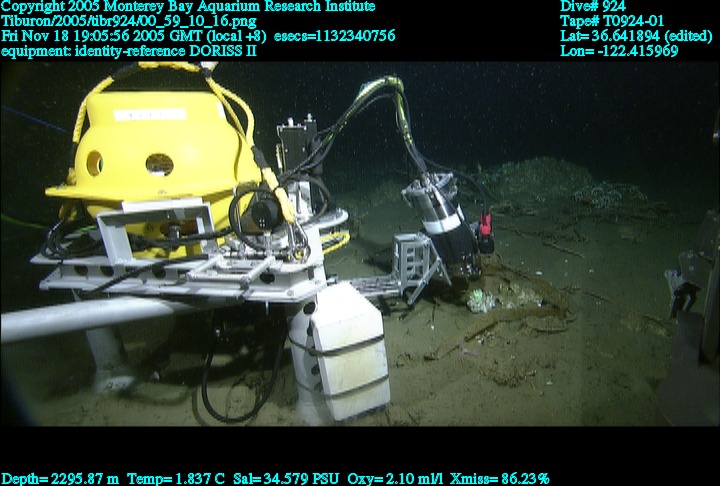This screenshot has width=720, height=486.
Task: Click the copyright line mentioning Monterey Bay Aquarium
Action: point(188,6)
